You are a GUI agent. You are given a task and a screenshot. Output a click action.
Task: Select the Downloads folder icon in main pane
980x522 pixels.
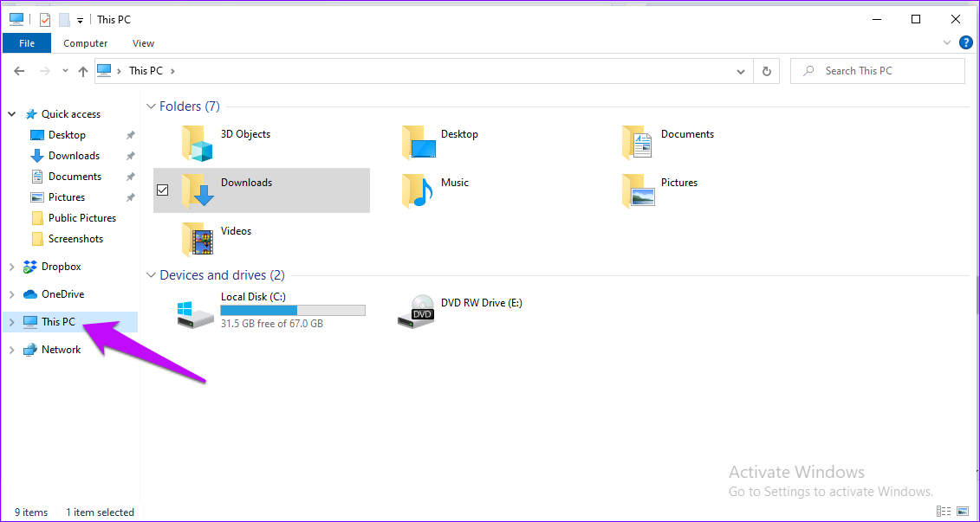point(198,191)
